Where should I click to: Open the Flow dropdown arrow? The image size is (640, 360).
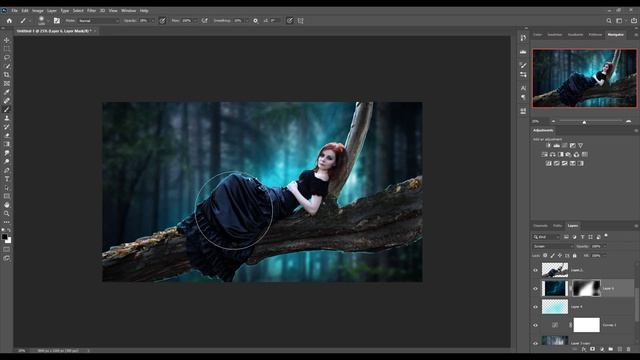click(196, 20)
